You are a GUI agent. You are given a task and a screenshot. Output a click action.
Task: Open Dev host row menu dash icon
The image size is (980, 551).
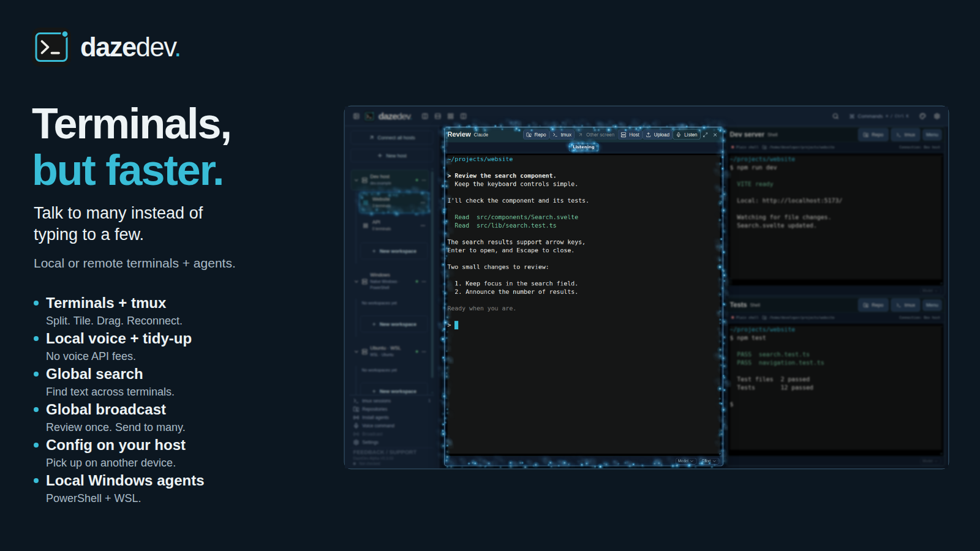pyautogui.click(x=424, y=180)
